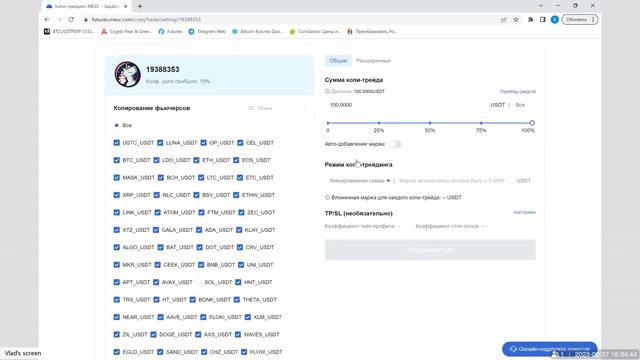Set amount slider to 50% mark

point(430,123)
